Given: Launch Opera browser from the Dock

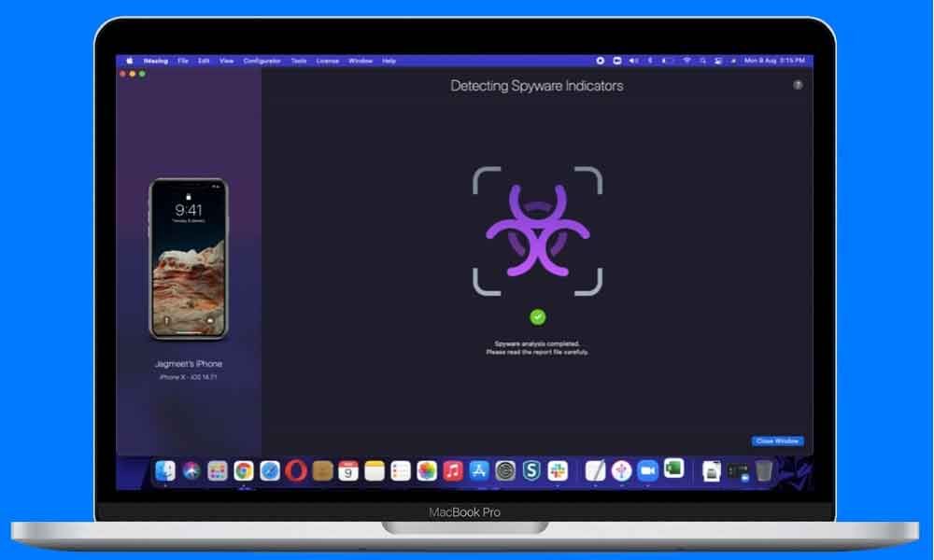Looking at the screenshot, I should [296, 471].
